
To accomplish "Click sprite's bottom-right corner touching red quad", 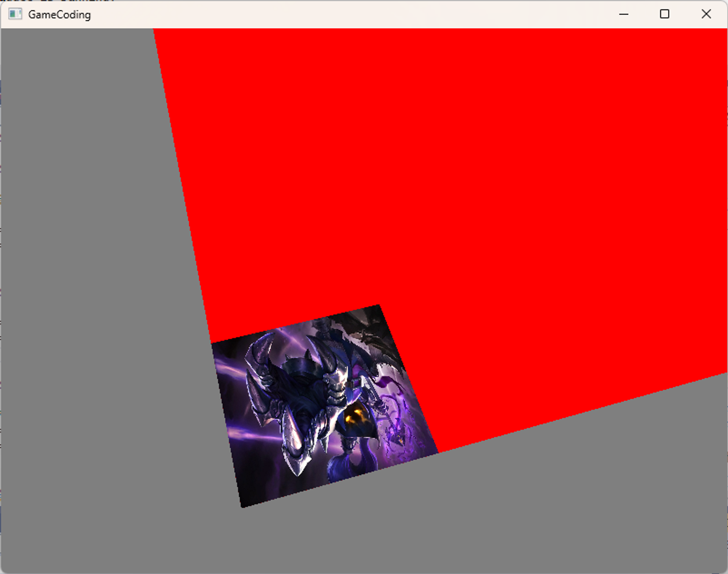I will (438, 453).
